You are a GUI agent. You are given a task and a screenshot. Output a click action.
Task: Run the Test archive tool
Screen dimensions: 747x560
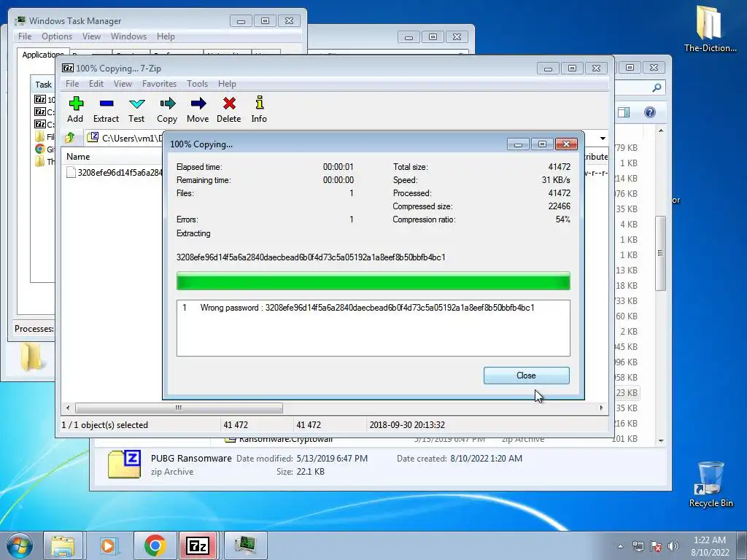click(136, 109)
